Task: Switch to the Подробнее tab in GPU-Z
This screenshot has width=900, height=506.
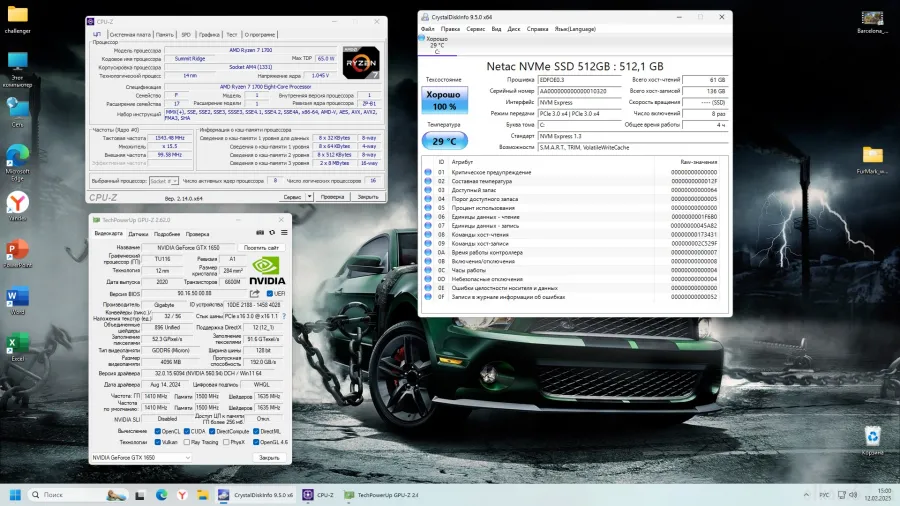Action: point(167,234)
